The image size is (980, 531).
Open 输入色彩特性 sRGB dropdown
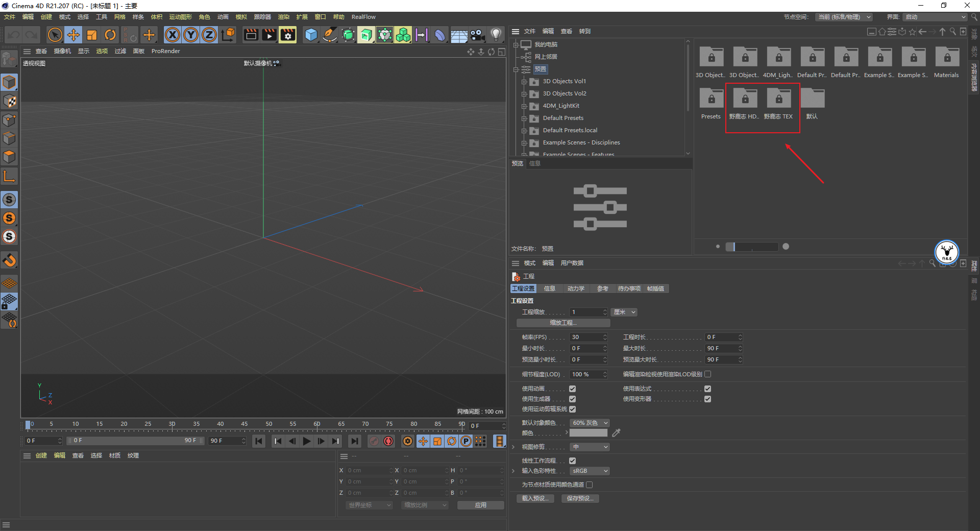(x=590, y=471)
